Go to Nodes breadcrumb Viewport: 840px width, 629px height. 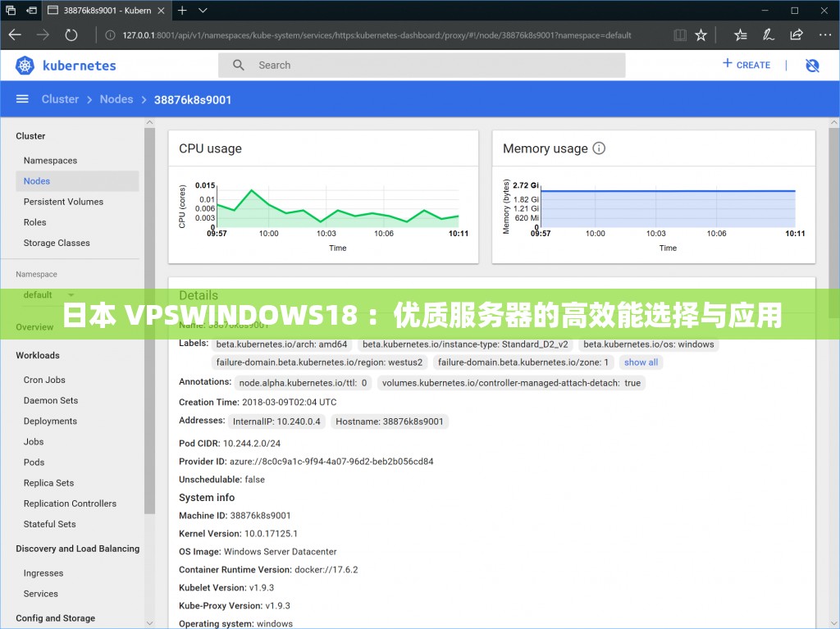[x=116, y=99]
